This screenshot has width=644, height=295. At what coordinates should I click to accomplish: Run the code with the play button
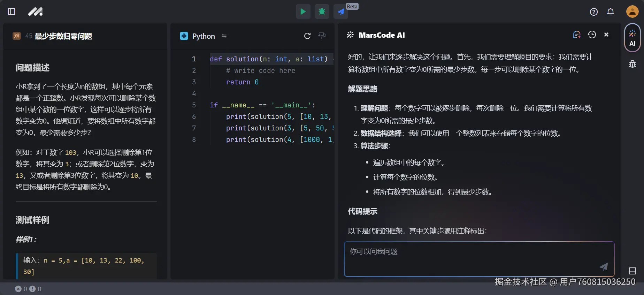pos(303,12)
